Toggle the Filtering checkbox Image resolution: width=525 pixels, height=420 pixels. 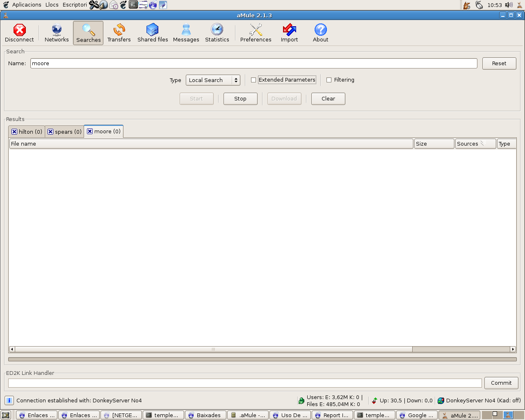(x=329, y=80)
